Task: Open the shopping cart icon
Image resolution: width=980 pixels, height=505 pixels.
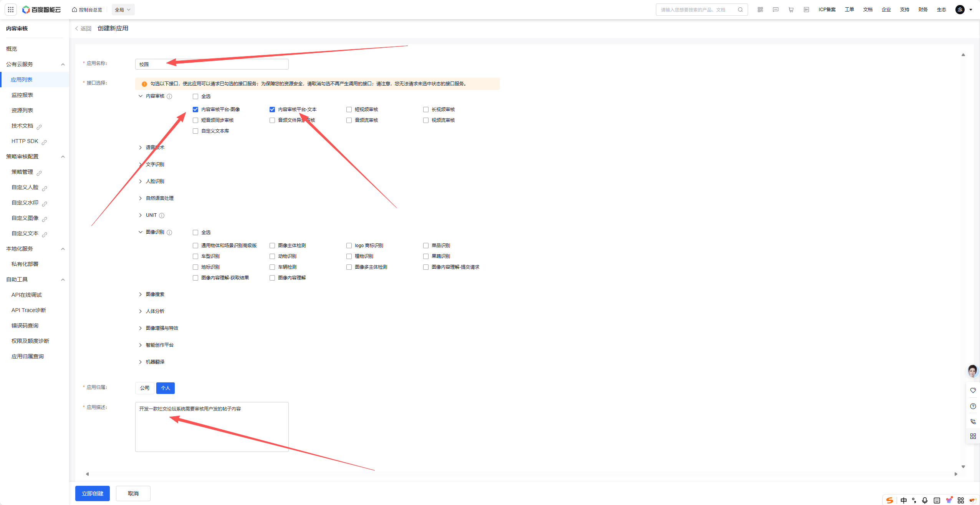Action: 791,10
